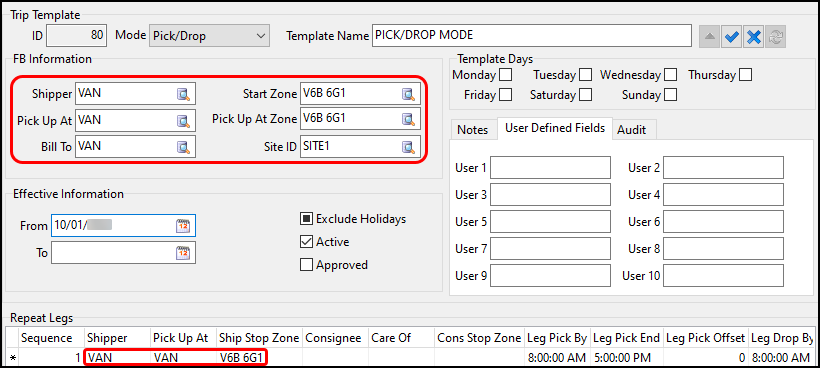Image resolution: width=820 pixels, height=368 pixels.
Task: Click the Shipper field lookup icon
Action: (x=183, y=95)
